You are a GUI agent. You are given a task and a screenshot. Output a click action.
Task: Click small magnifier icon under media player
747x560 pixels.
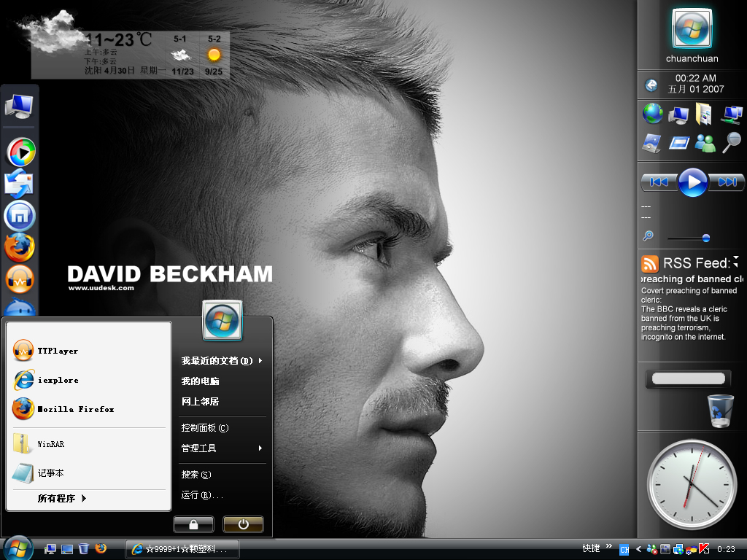[x=648, y=236]
